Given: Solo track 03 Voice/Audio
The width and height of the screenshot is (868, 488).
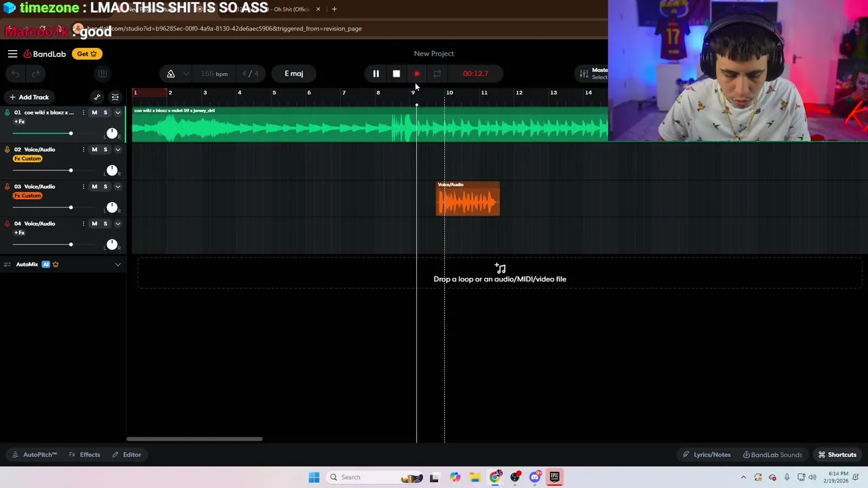Looking at the screenshot, I should click(105, 186).
